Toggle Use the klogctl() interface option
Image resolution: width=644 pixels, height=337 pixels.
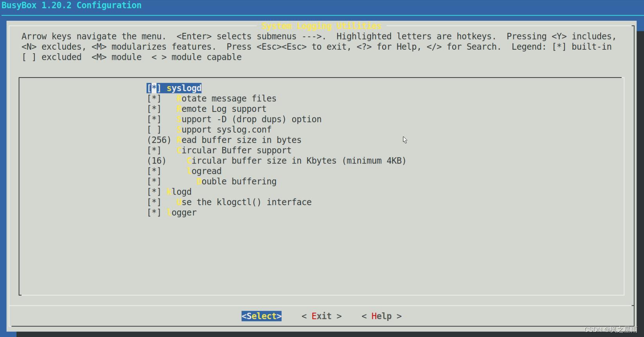coord(154,202)
